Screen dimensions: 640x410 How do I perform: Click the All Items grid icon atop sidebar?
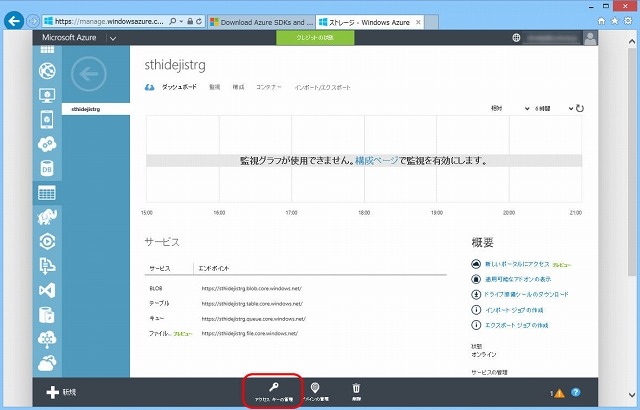(47, 50)
